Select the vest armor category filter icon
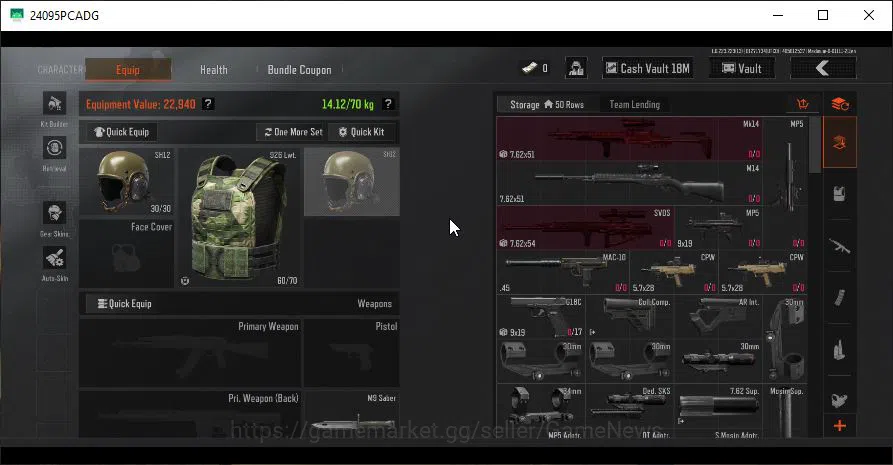Image resolution: width=893 pixels, height=465 pixels. tap(839, 194)
